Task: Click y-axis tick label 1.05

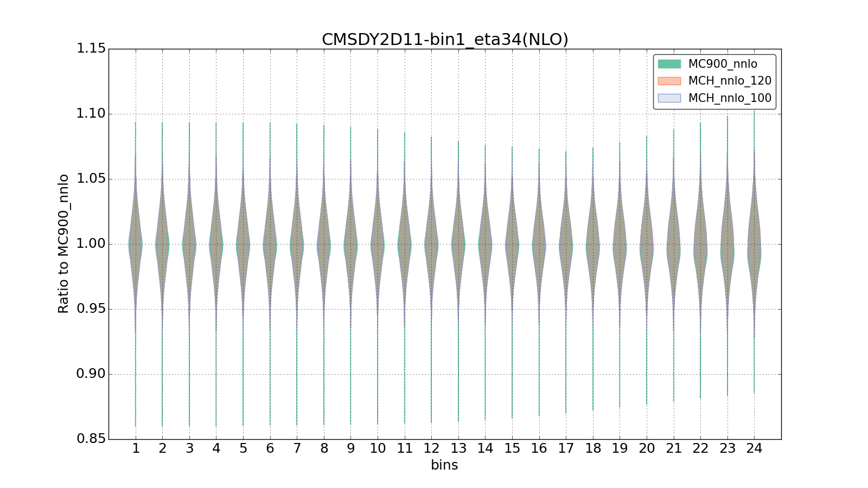Action: click(x=91, y=179)
